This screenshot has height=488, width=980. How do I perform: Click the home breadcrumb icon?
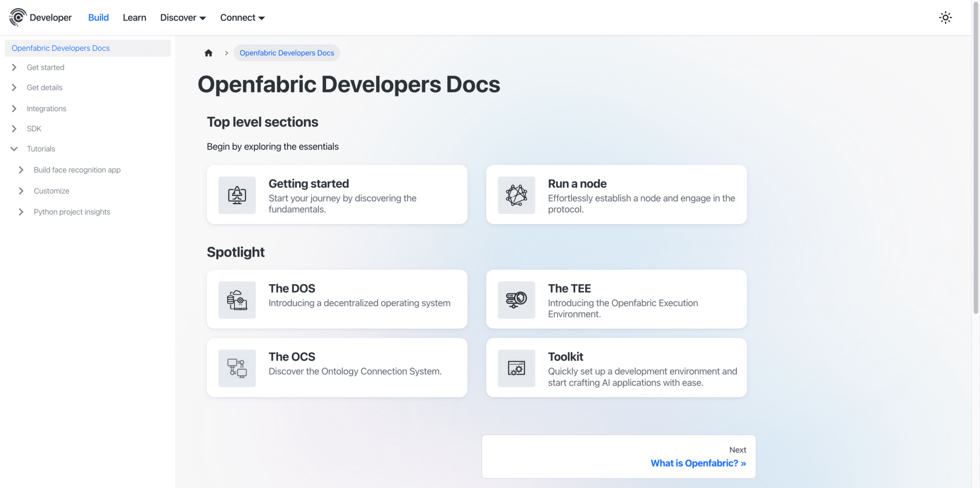pyautogui.click(x=208, y=53)
